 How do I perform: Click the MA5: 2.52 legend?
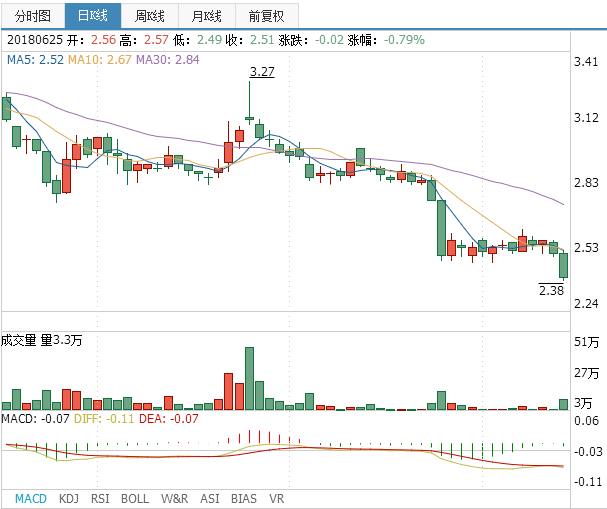tap(35, 60)
